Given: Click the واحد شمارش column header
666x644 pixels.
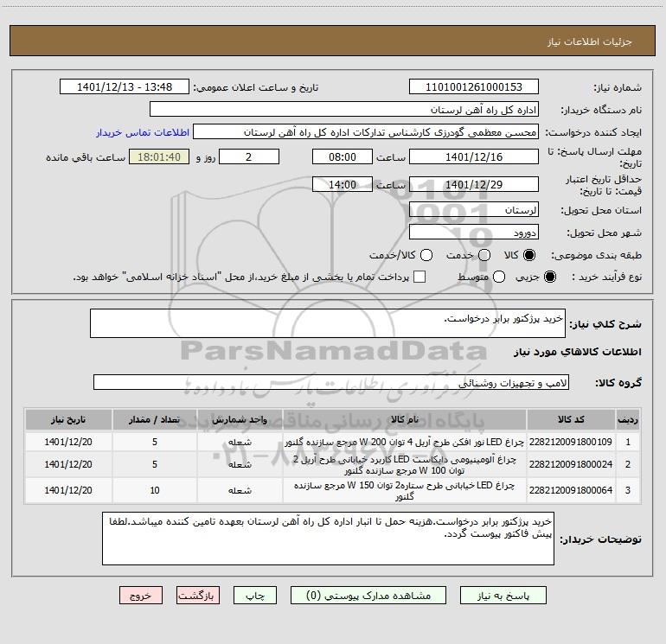Looking at the screenshot, I should click(240, 420).
